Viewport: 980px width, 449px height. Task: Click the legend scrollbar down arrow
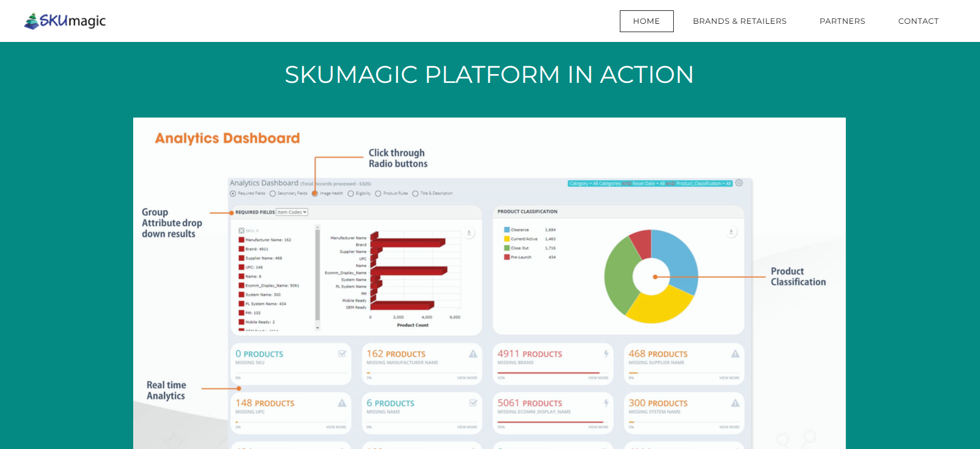(x=318, y=328)
